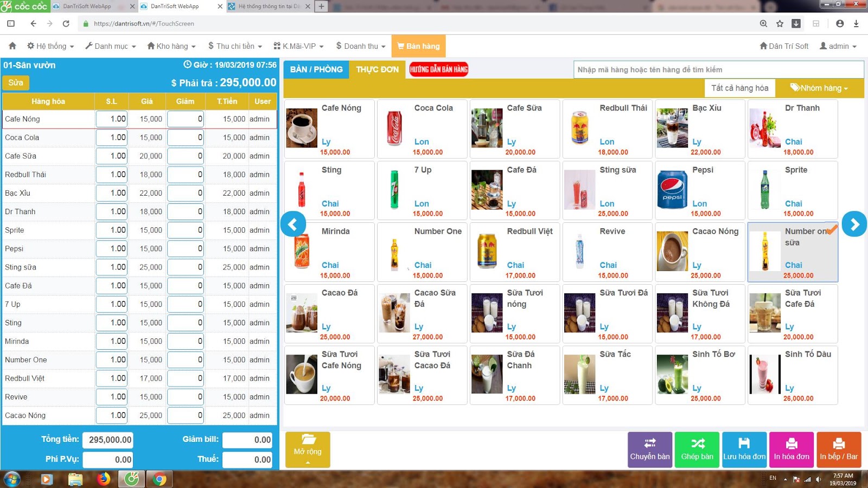Click the Sửa button for table
The image size is (868, 488).
pyautogui.click(x=16, y=82)
